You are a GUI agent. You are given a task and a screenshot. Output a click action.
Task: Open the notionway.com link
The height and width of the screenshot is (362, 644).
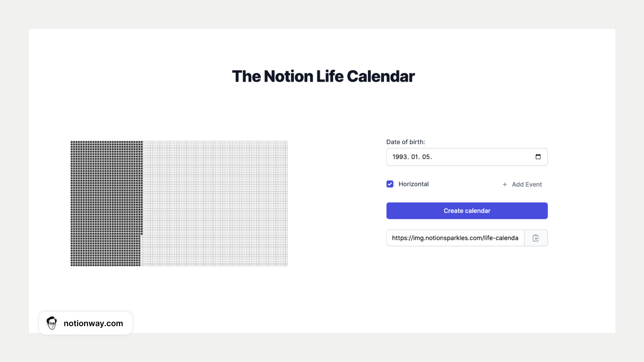tap(93, 323)
